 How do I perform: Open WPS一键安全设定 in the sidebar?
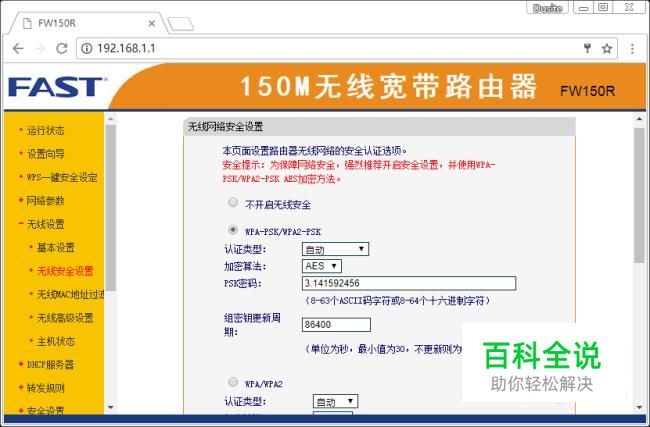coord(62,177)
